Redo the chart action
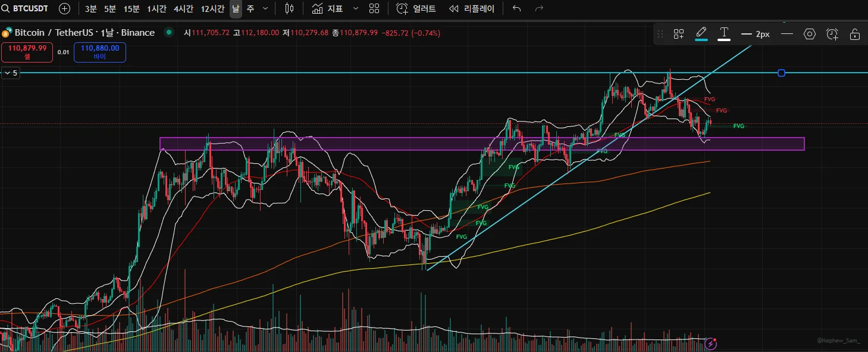 point(539,9)
